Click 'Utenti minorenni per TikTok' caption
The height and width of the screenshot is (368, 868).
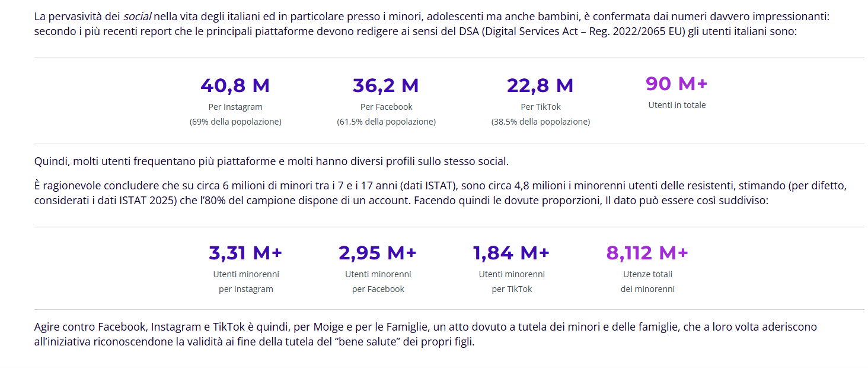pos(511,281)
